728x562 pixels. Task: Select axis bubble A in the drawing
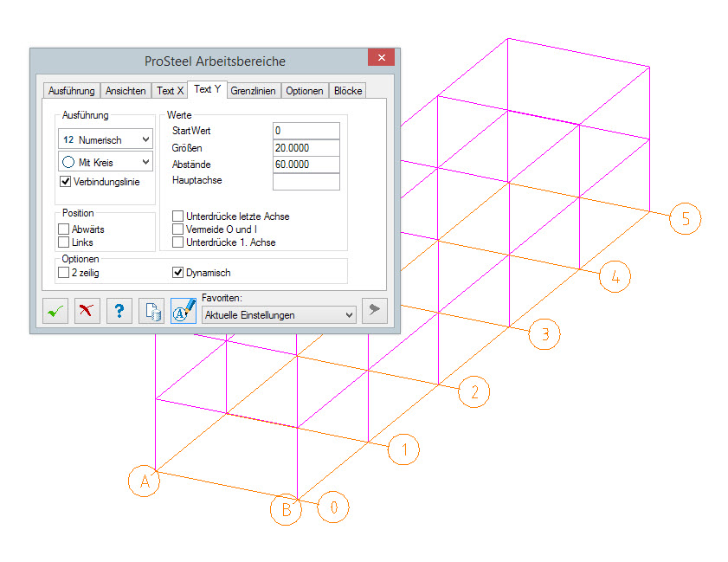pos(144,481)
